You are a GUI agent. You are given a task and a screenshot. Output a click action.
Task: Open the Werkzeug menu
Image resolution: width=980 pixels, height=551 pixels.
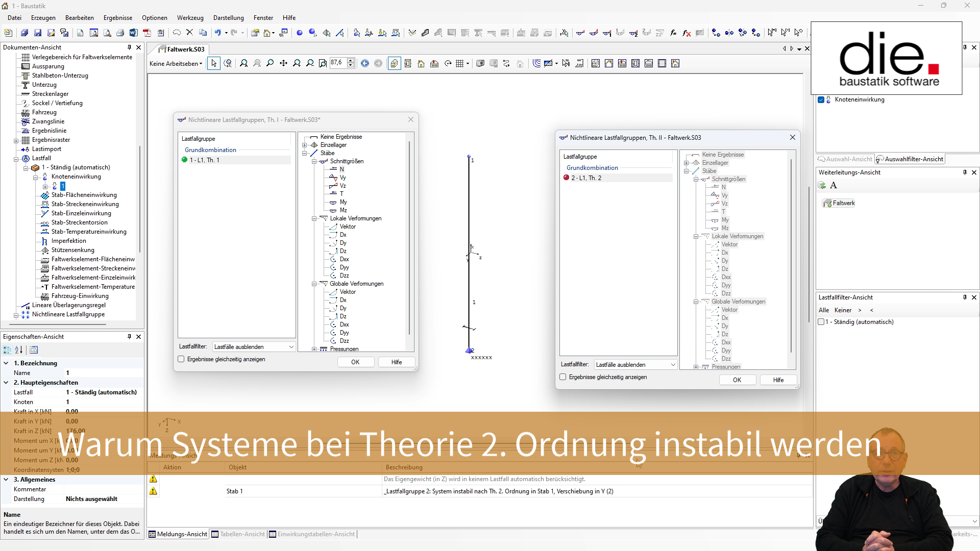(x=190, y=18)
